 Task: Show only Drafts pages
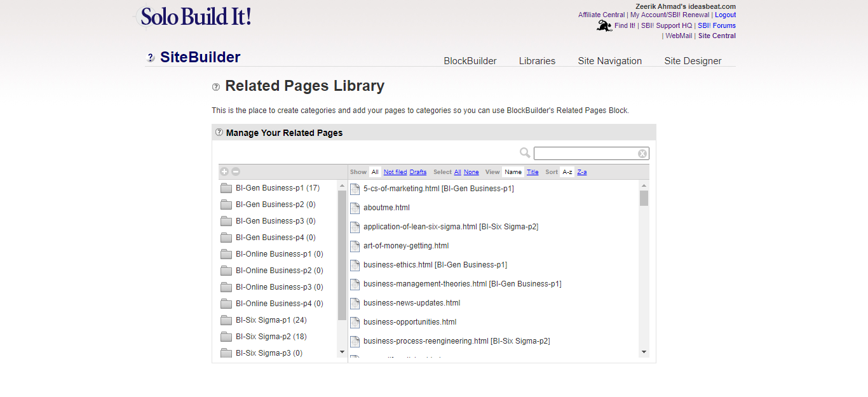418,172
